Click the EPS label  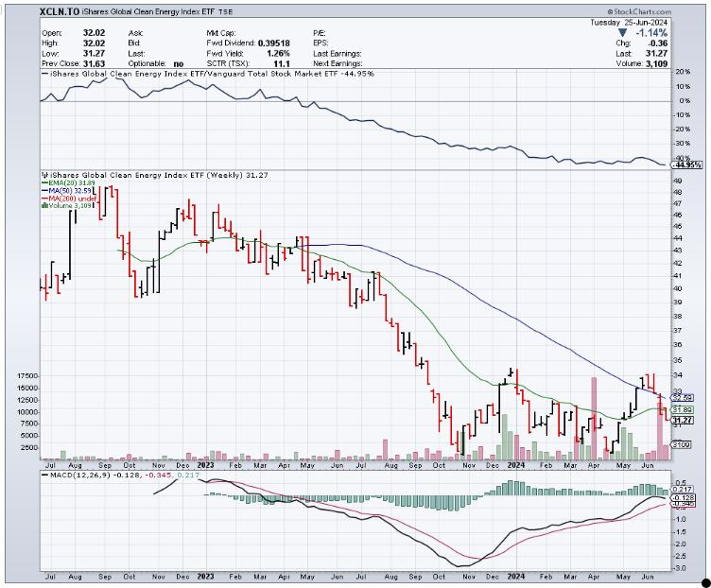tap(321, 43)
